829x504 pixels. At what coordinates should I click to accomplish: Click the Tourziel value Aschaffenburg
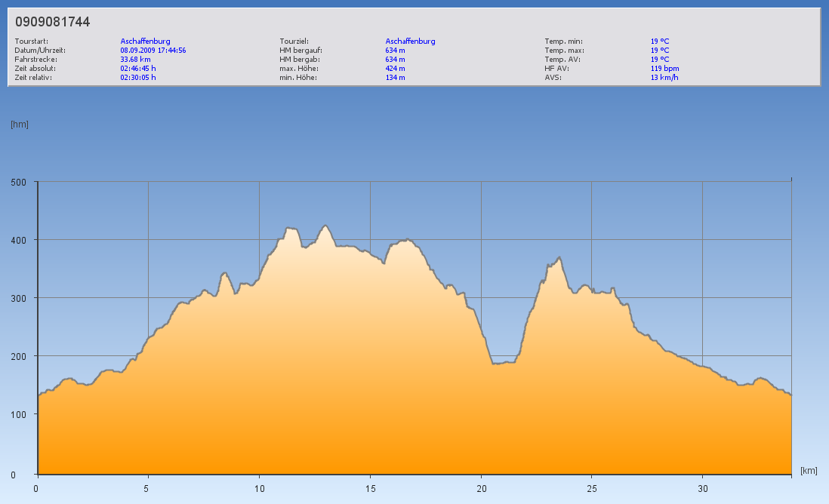tap(410, 41)
